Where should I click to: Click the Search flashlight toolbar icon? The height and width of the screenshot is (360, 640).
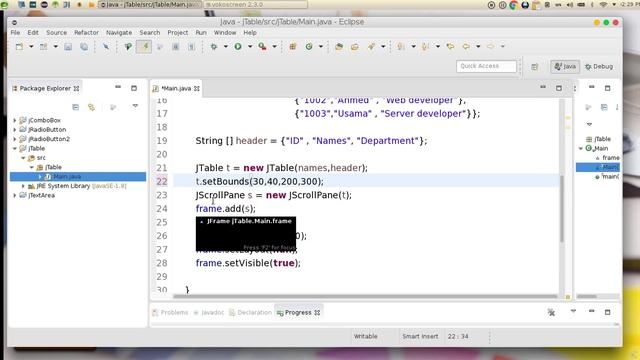(371, 47)
